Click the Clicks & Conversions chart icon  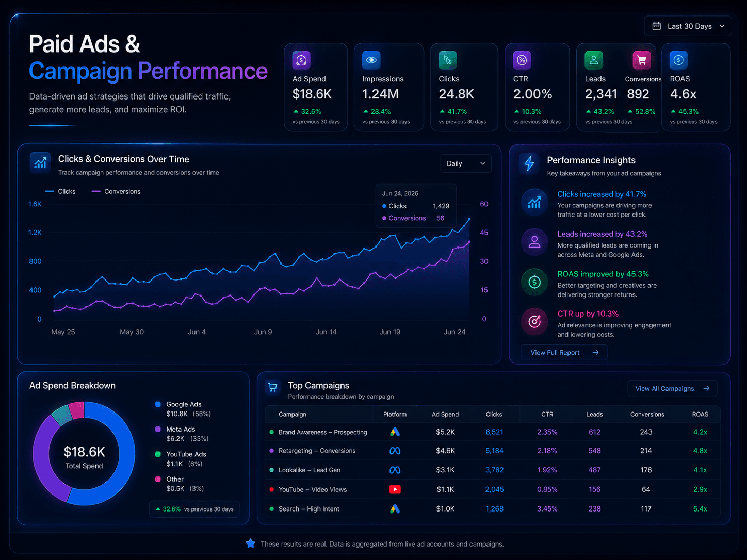click(x=40, y=163)
